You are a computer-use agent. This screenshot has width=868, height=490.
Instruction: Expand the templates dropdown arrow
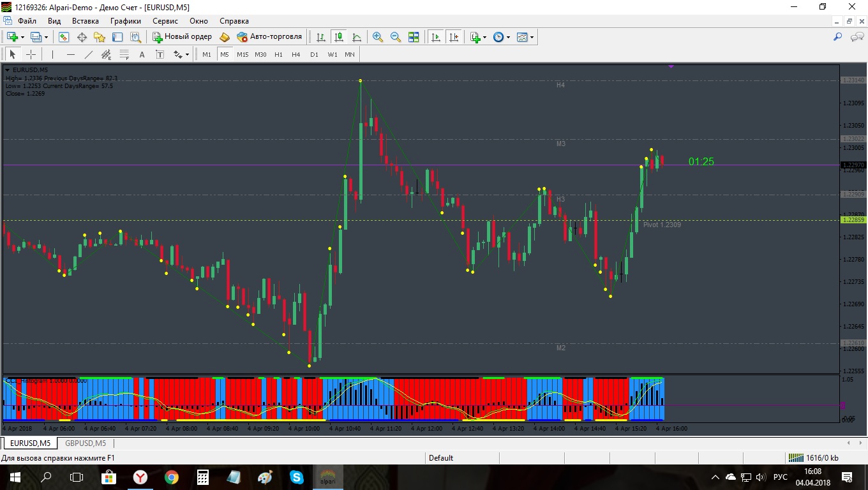[x=532, y=37]
